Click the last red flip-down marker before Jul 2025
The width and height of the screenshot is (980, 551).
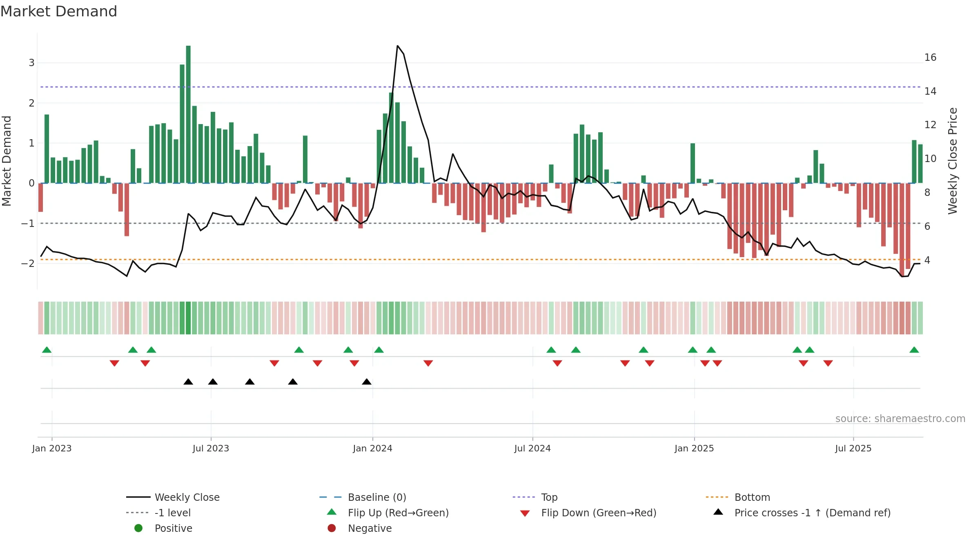click(x=828, y=363)
